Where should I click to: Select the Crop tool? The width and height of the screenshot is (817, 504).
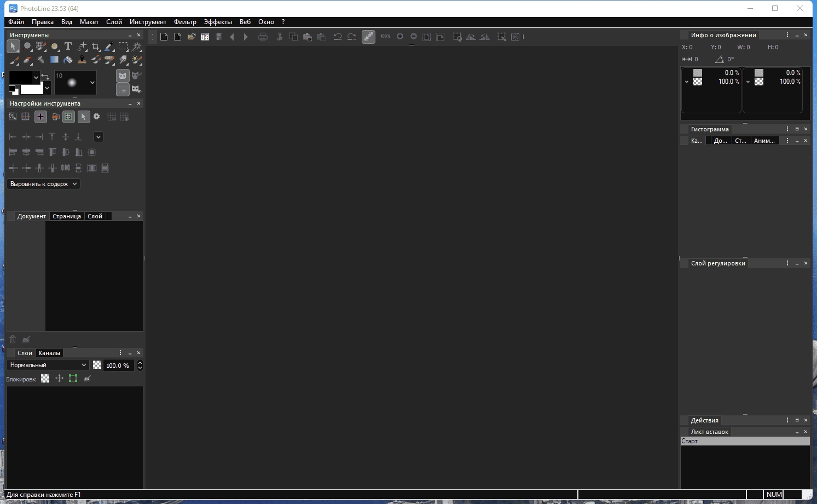pyautogui.click(x=96, y=47)
